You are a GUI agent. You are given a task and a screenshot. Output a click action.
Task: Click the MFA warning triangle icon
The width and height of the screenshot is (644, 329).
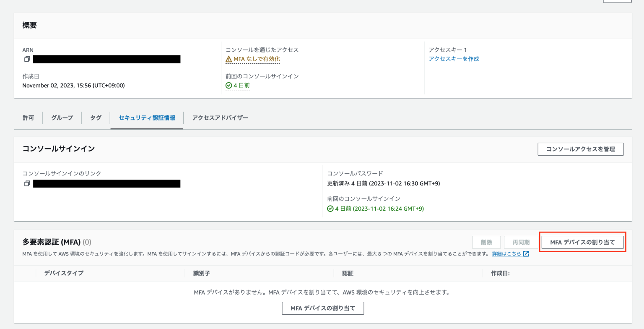tap(229, 59)
